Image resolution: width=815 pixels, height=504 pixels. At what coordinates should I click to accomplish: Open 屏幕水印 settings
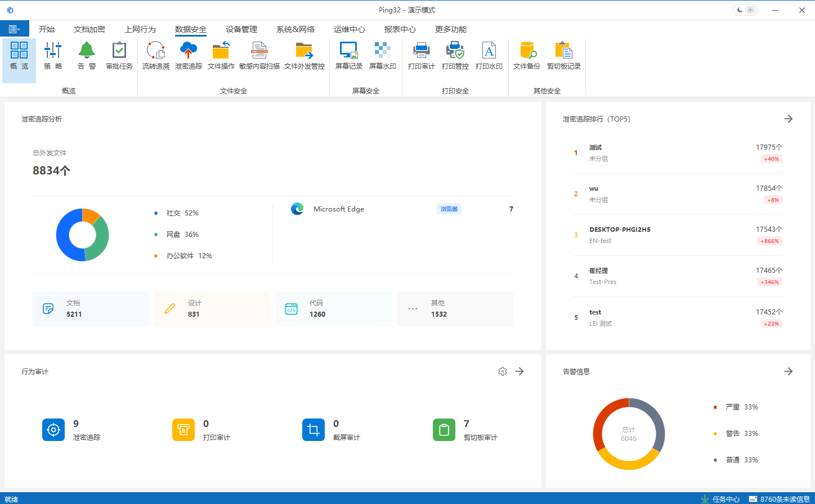382,56
